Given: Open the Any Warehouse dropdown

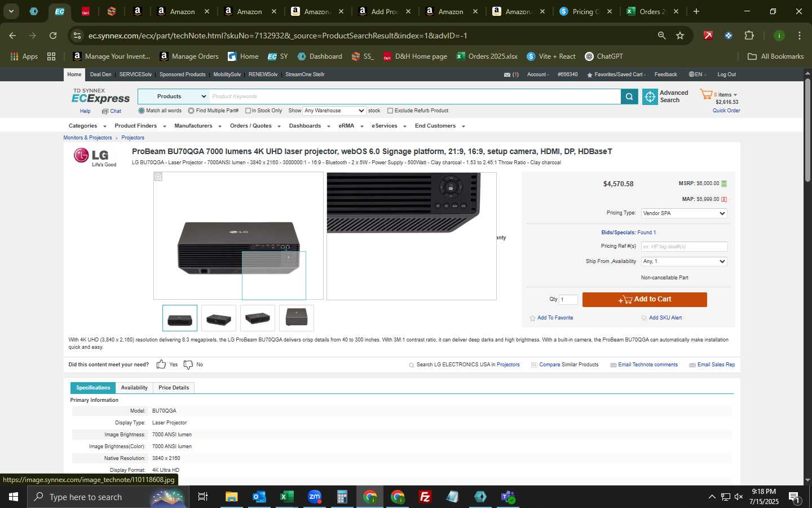Looking at the screenshot, I should [334, 111].
